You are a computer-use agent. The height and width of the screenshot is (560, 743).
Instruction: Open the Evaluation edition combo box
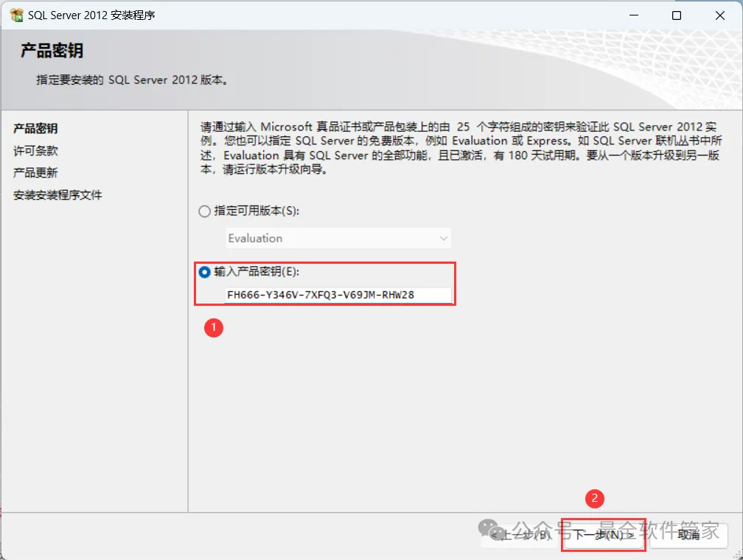[x=338, y=238]
